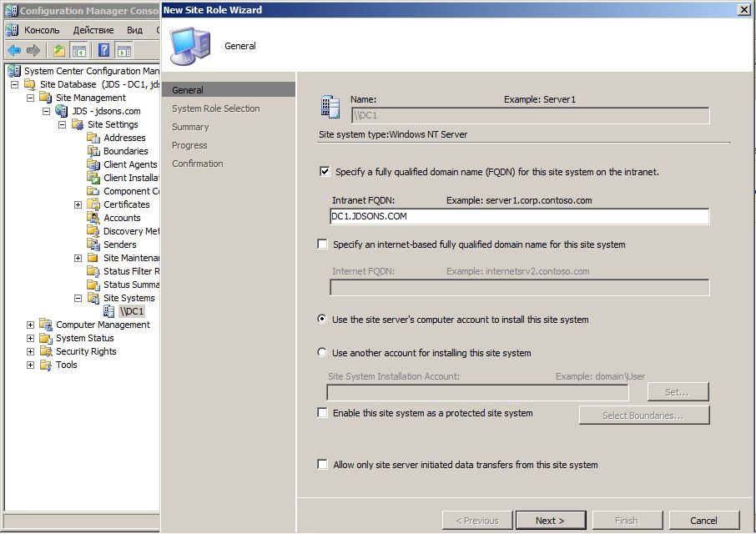The height and width of the screenshot is (534, 756).
Task: Select the Progress wizard step
Action: coord(189,145)
